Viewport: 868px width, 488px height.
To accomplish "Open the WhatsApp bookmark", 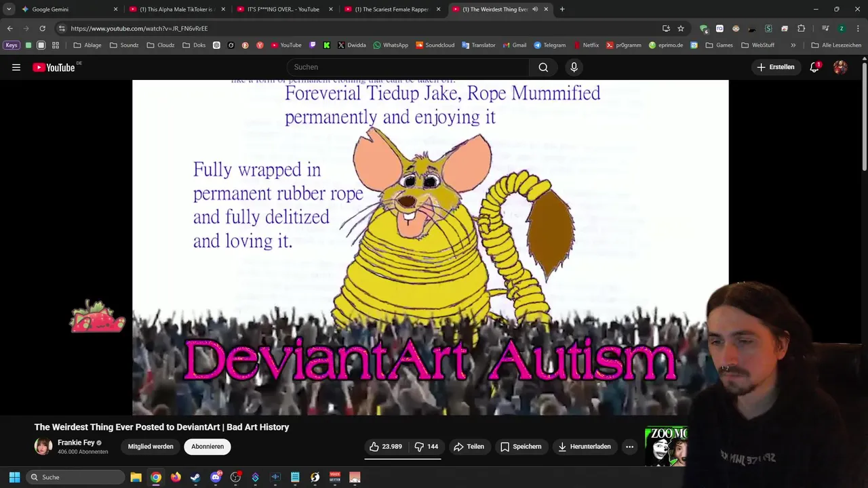I will pyautogui.click(x=391, y=45).
